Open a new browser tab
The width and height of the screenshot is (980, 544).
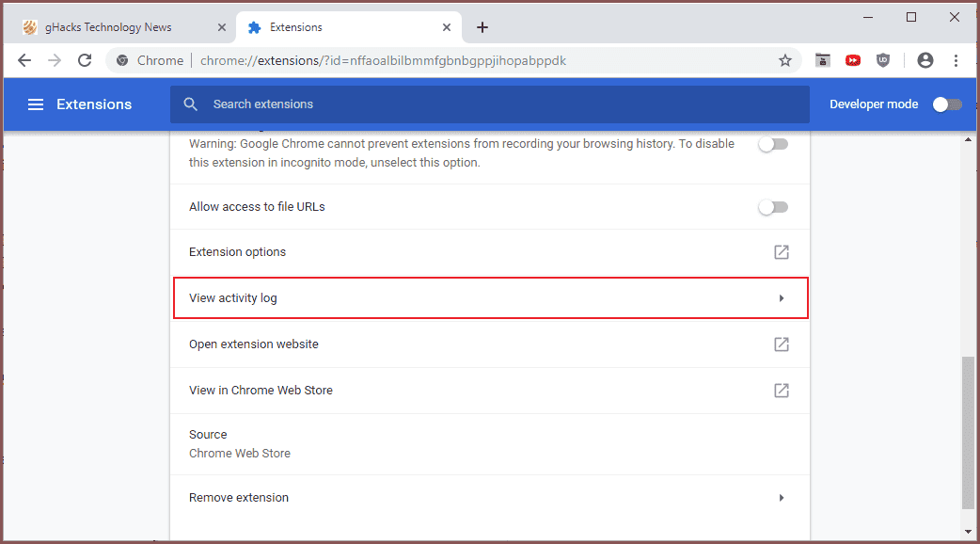482,27
